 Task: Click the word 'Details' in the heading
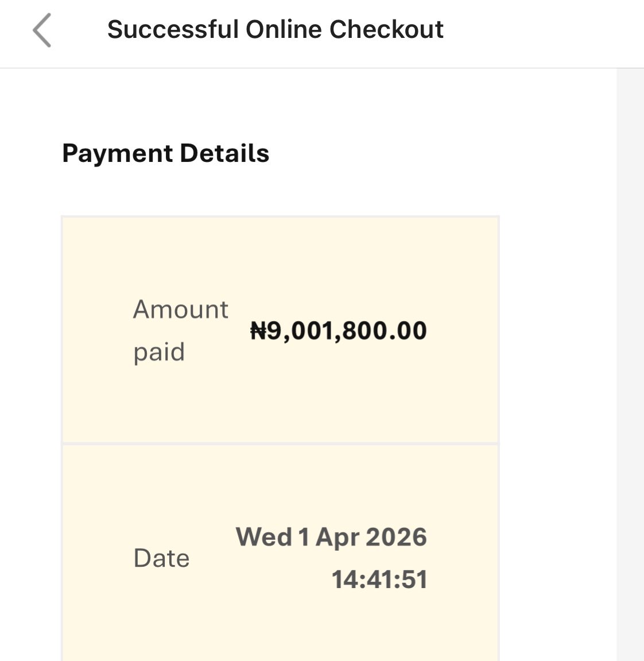tap(224, 153)
